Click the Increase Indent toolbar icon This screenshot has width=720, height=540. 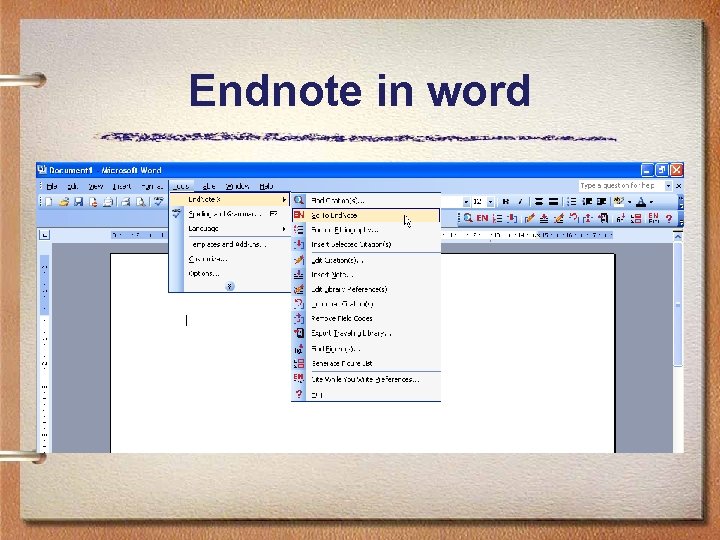602,202
